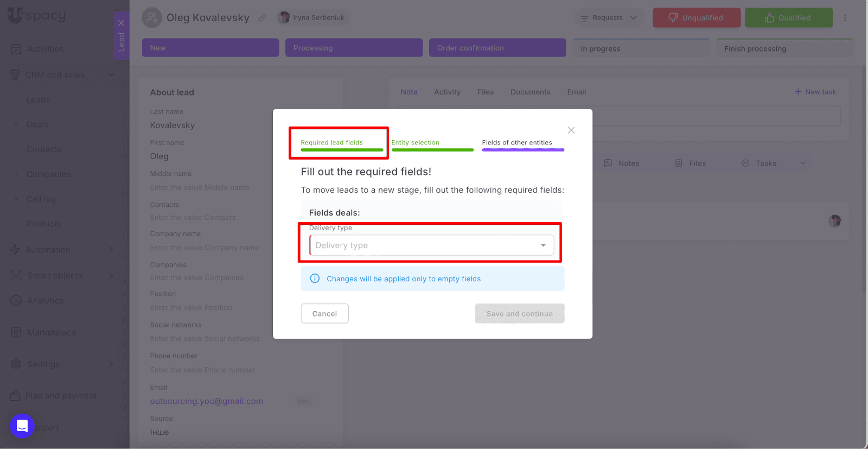Expand the Automation sidebar section
This screenshot has width=868, height=449.
111,250
